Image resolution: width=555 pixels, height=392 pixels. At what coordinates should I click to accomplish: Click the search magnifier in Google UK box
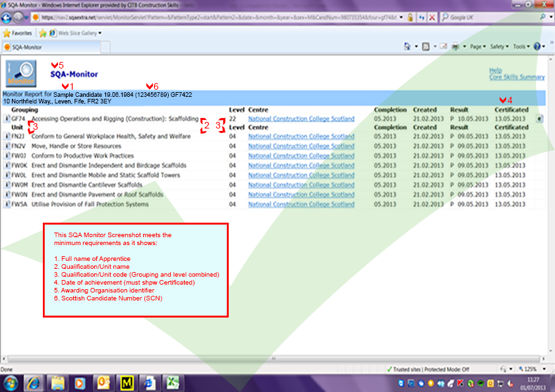[542, 17]
